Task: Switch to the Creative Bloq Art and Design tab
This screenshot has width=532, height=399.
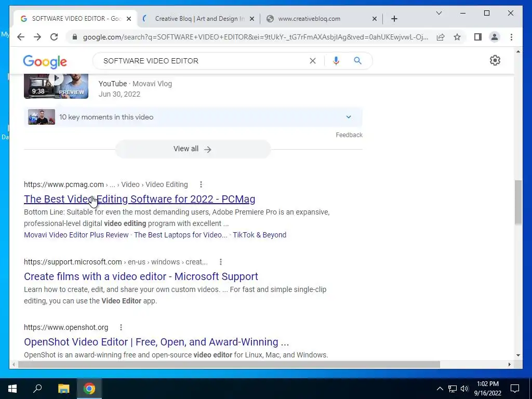Action: [x=199, y=19]
